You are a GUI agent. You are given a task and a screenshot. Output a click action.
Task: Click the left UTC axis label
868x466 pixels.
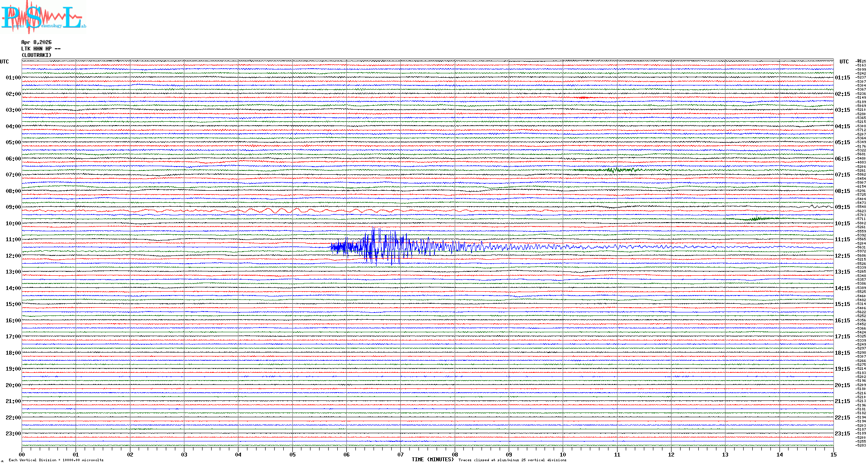(4, 62)
